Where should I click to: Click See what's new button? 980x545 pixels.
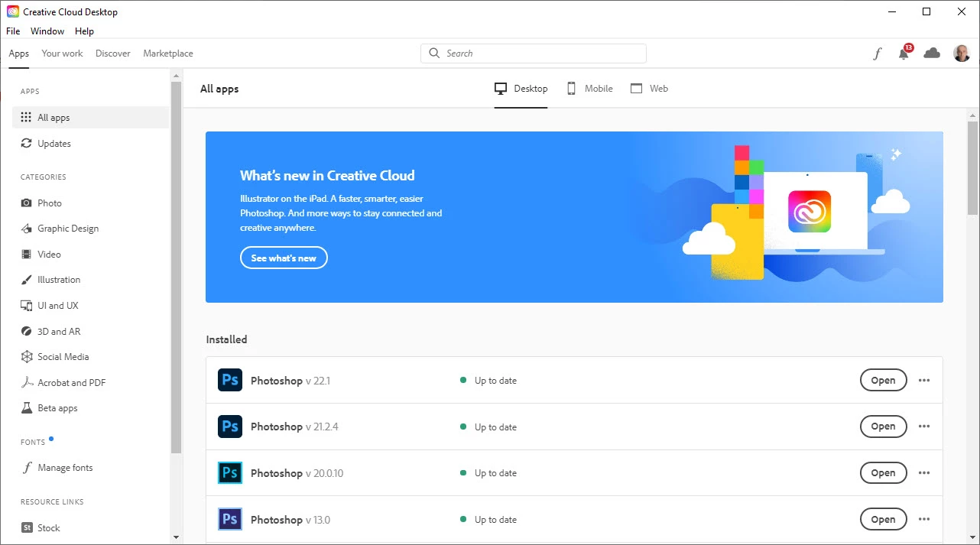click(284, 258)
